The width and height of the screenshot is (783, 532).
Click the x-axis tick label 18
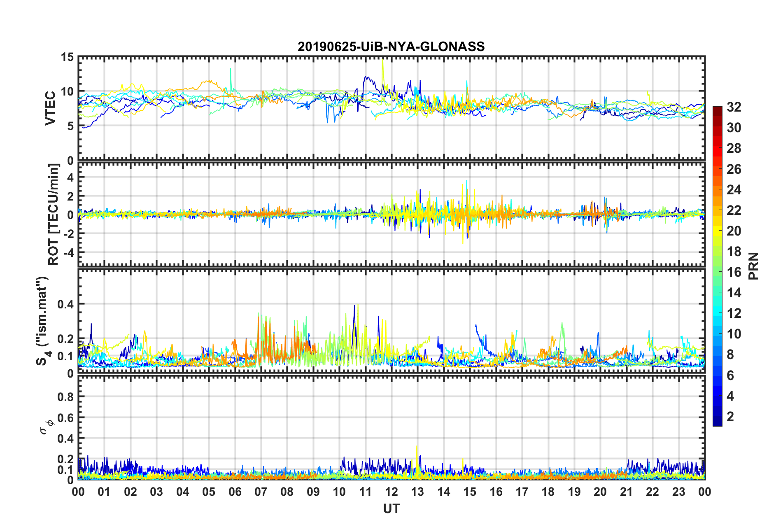pos(548,492)
